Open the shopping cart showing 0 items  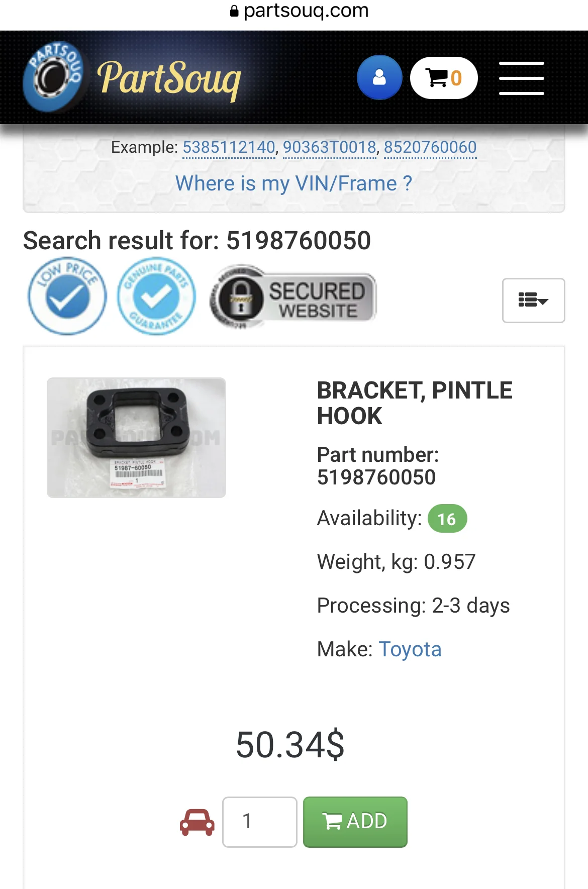click(x=443, y=78)
